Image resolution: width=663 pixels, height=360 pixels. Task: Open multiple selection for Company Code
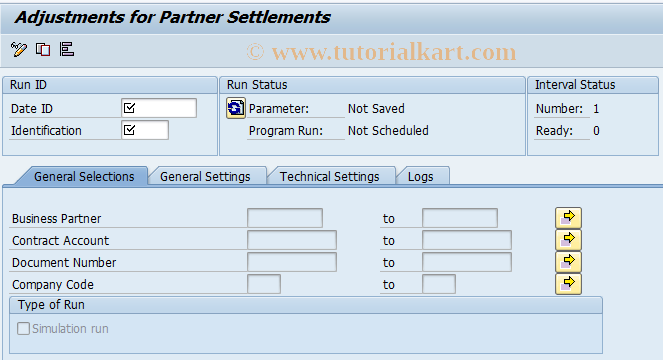point(568,284)
